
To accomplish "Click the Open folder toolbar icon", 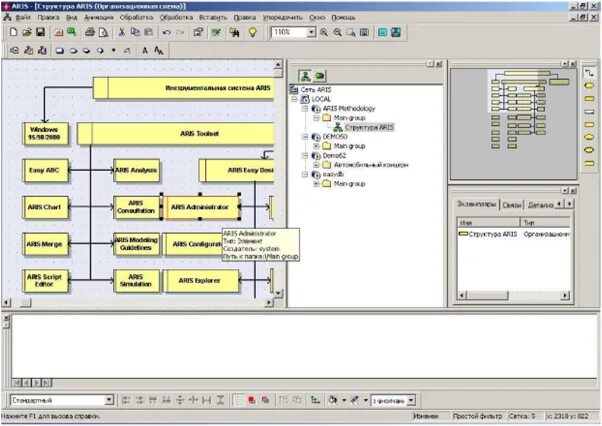I will click(27, 33).
